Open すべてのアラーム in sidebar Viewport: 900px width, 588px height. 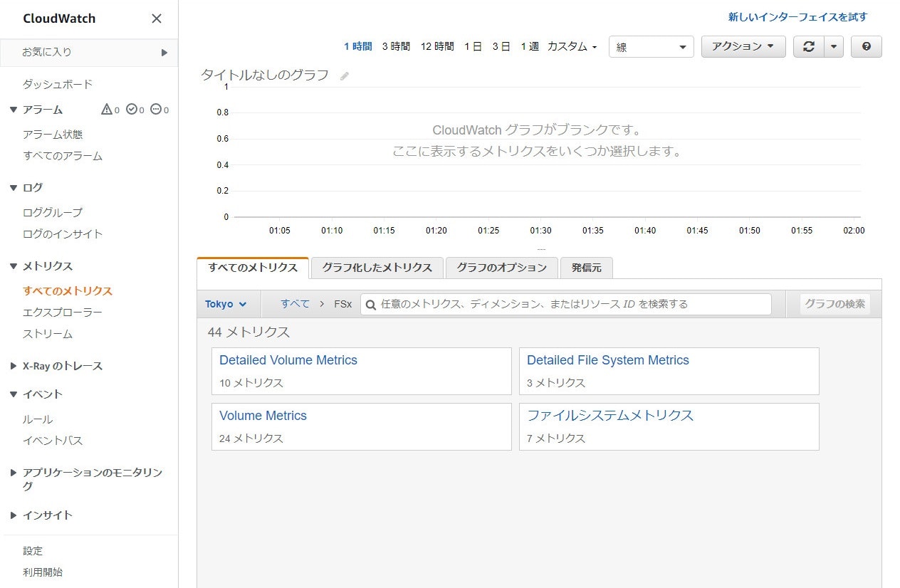coord(63,156)
